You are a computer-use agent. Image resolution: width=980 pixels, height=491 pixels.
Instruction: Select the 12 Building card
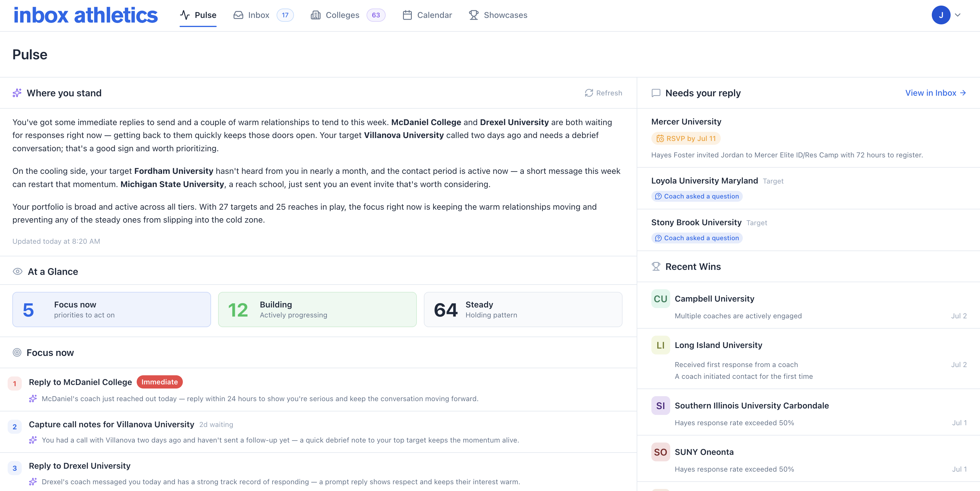pos(317,309)
